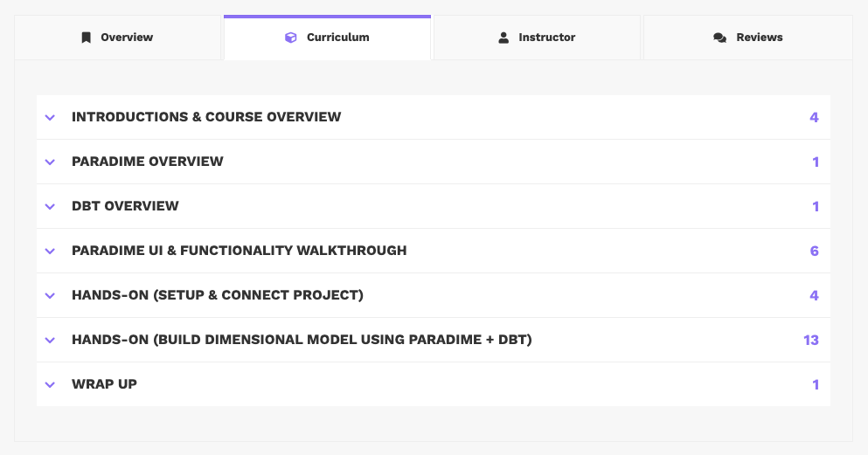Click the Introductions & Course Overview title
This screenshot has height=455, width=868.
[x=206, y=117]
